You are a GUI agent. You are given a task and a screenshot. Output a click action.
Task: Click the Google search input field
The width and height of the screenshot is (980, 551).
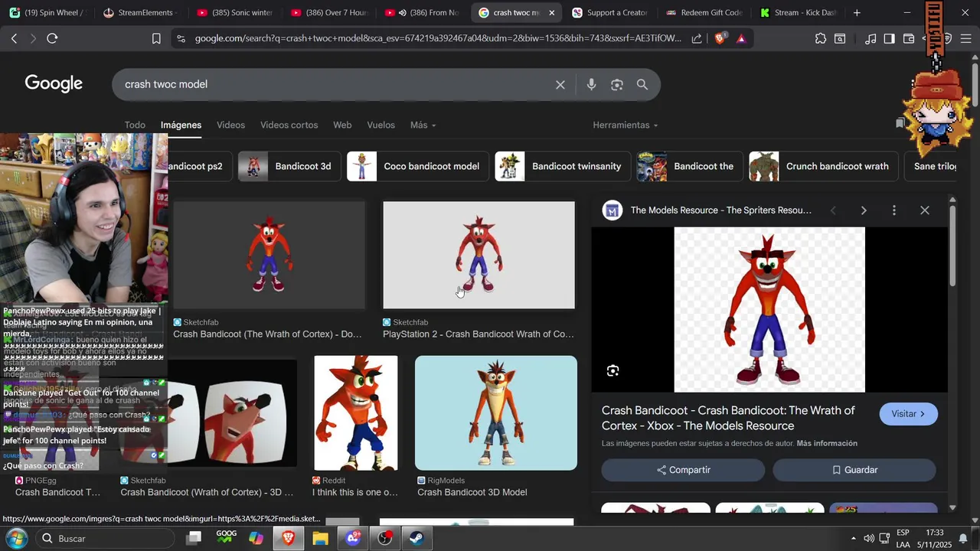click(337, 85)
